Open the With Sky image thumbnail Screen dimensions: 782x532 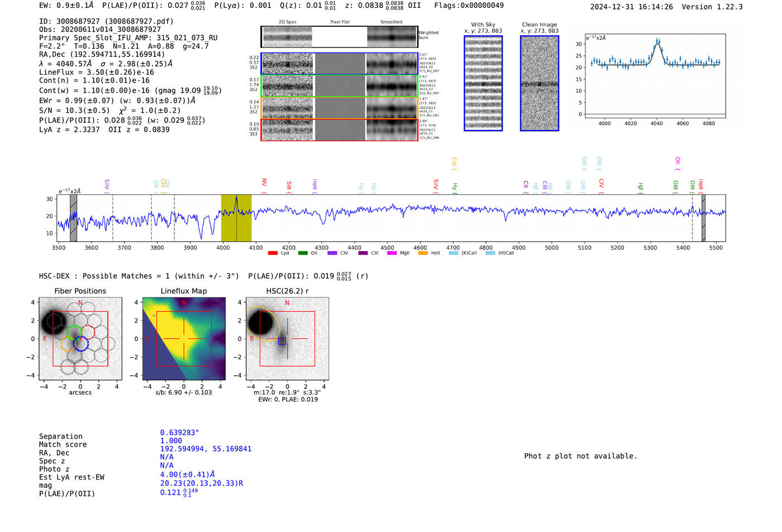[483, 83]
